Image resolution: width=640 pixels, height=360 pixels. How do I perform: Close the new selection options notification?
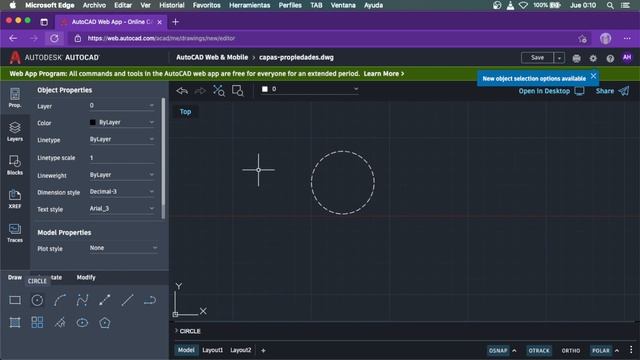(593, 76)
